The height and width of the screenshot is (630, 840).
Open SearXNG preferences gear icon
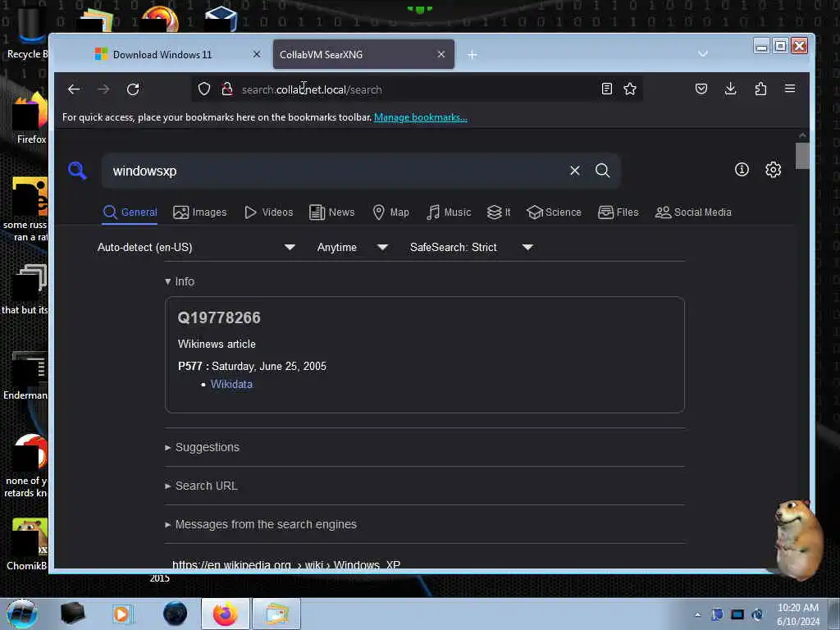[x=773, y=170]
